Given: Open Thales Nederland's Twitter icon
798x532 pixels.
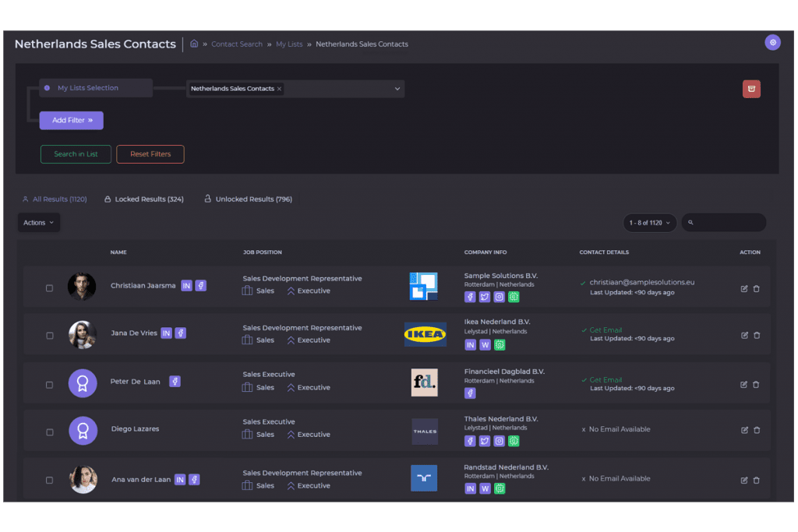Looking at the screenshot, I should (485, 441).
